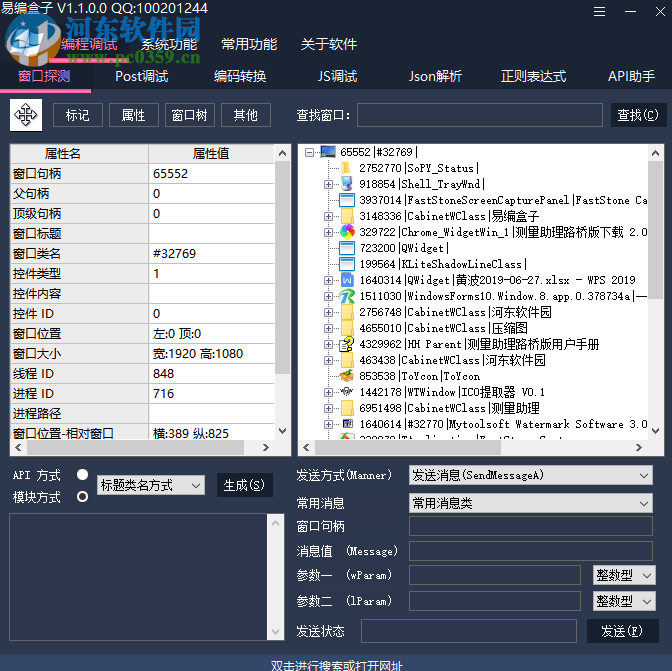The height and width of the screenshot is (671, 672).
Task: Click the folder icon of 3148336 CabinetWClass
Action: click(x=347, y=216)
